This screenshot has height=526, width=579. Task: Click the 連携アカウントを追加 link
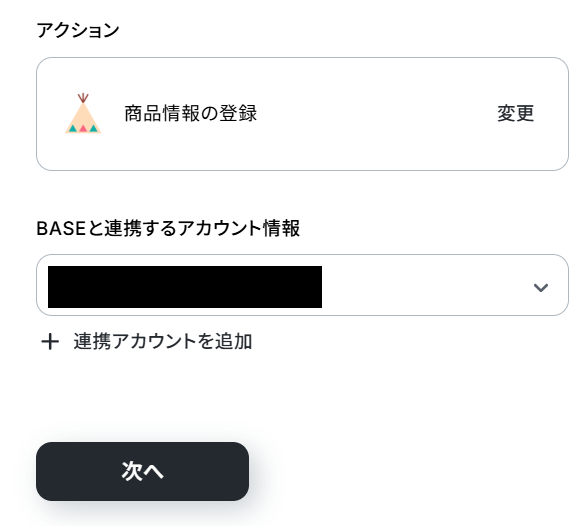(162, 341)
